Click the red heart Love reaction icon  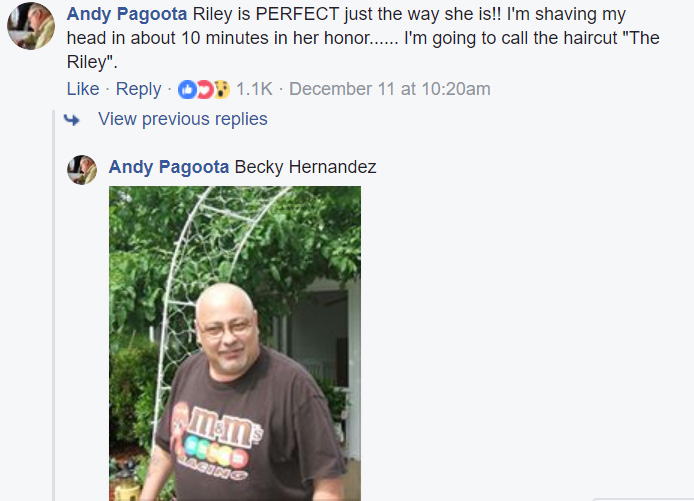pyautogui.click(x=204, y=90)
